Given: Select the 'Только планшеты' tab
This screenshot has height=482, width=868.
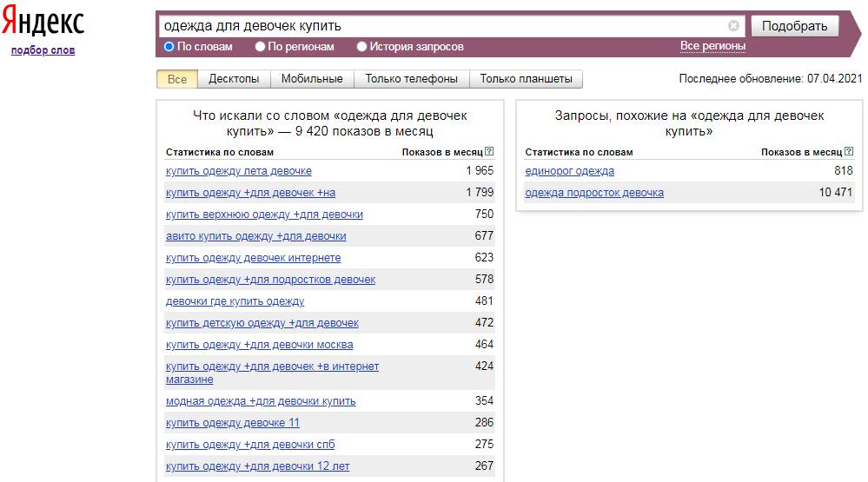Looking at the screenshot, I should tap(526, 79).
